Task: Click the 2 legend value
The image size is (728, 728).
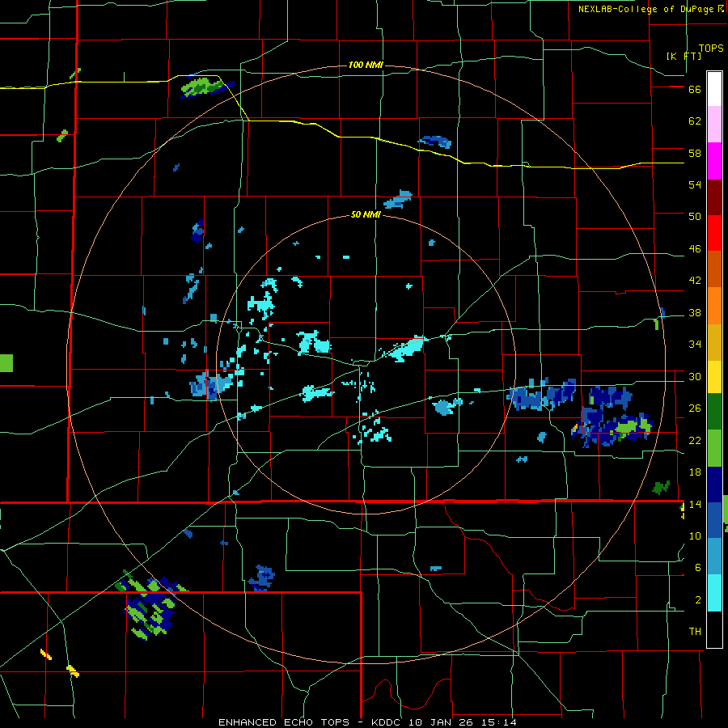Action: 697,600
